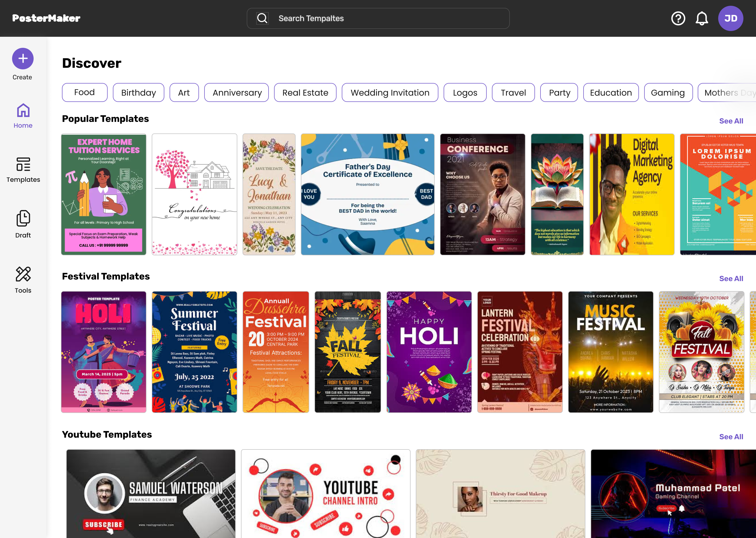Viewport: 756px width, 538px height.
Task: Select the Birthday category chip
Action: coord(138,92)
